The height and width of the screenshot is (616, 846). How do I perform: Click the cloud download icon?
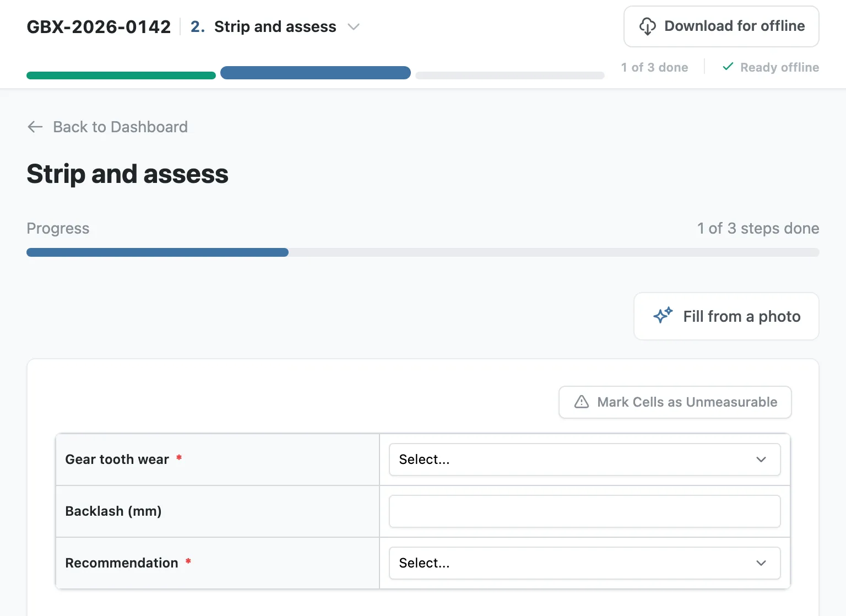click(648, 26)
